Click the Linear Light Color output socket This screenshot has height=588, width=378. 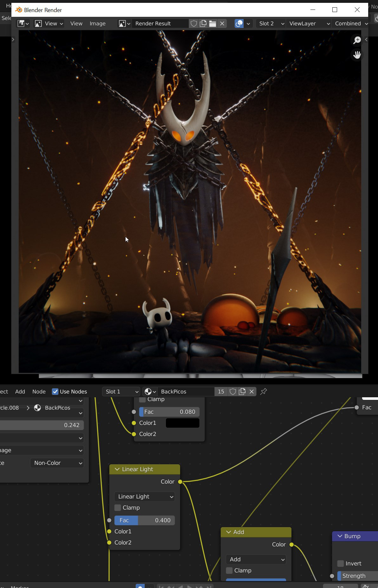[180, 482]
